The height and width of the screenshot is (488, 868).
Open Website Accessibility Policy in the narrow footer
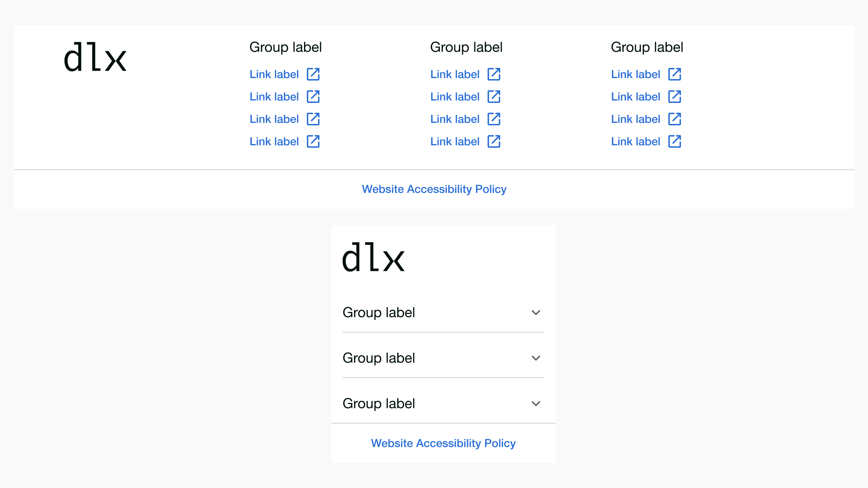(443, 443)
